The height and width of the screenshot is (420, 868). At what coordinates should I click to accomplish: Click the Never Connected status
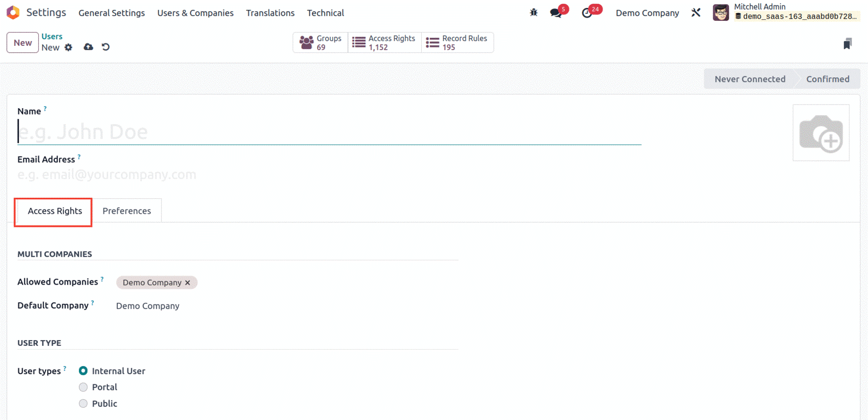(x=750, y=79)
